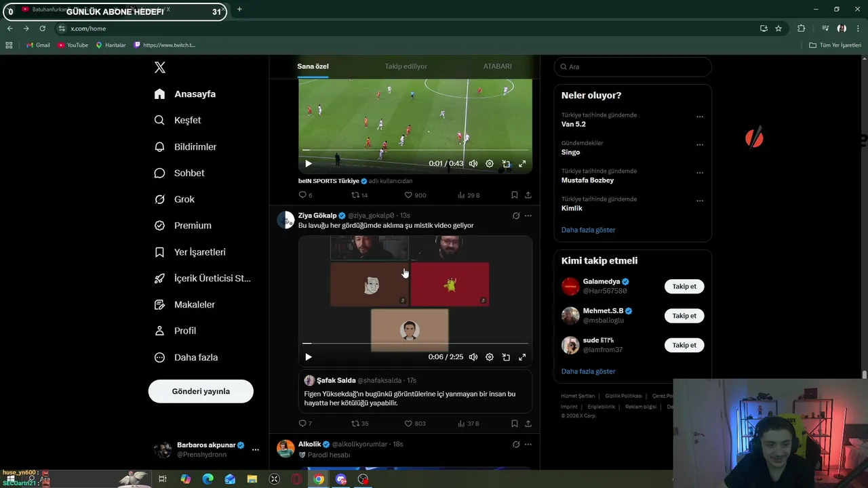
Task: Bookmark this page with star icon
Action: [x=778, y=28]
